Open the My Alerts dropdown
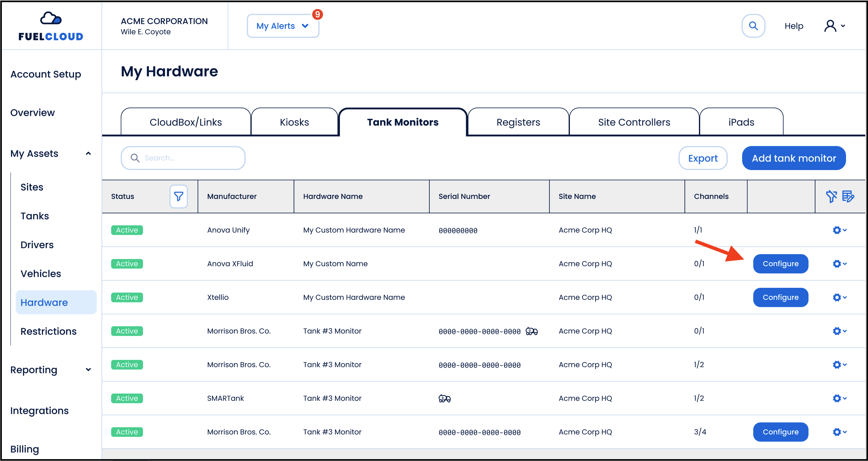This screenshot has height=461, width=868. click(x=283, y=26)
